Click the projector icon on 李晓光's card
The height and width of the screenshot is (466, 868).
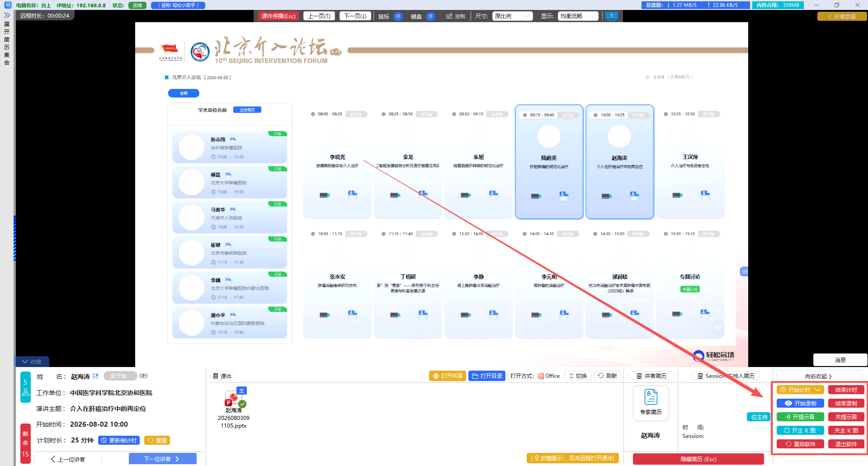[325, 195]
